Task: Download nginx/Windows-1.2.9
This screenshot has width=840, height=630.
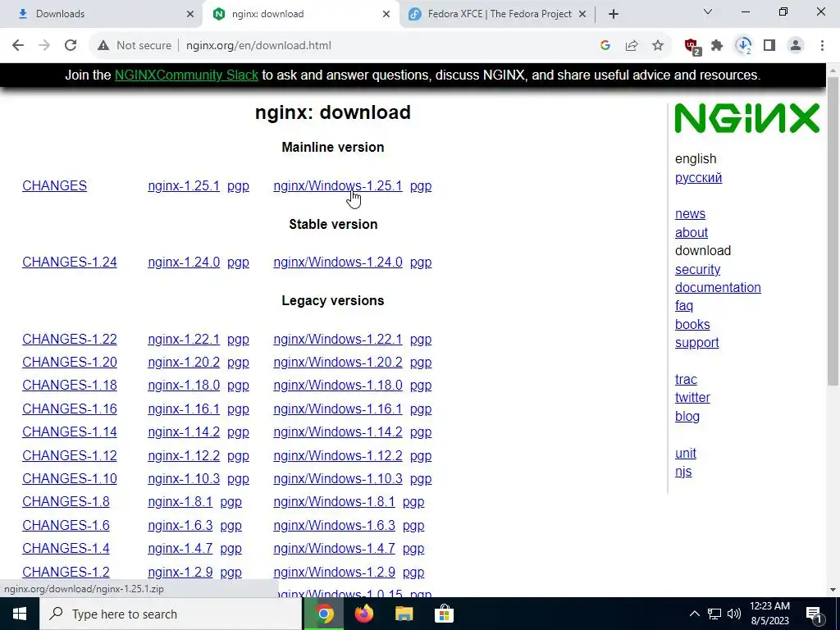Action: tap(334, 572)
